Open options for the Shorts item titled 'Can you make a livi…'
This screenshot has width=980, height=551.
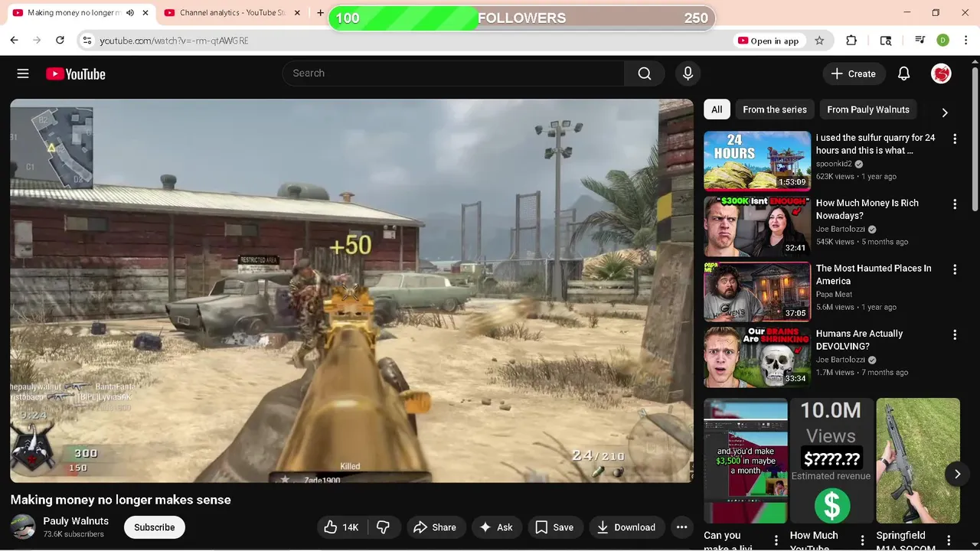tap(776, 540)
